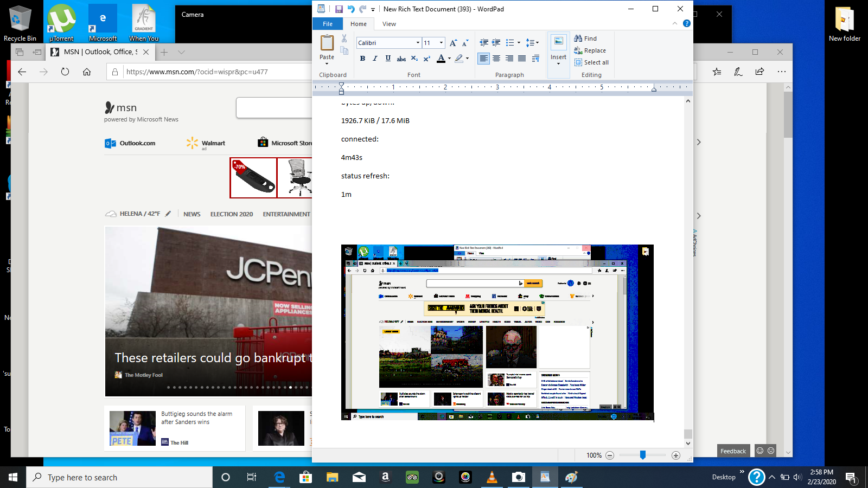Open the NEWS section on MSN
The image size is (868, 488).
tap(192, 214)
